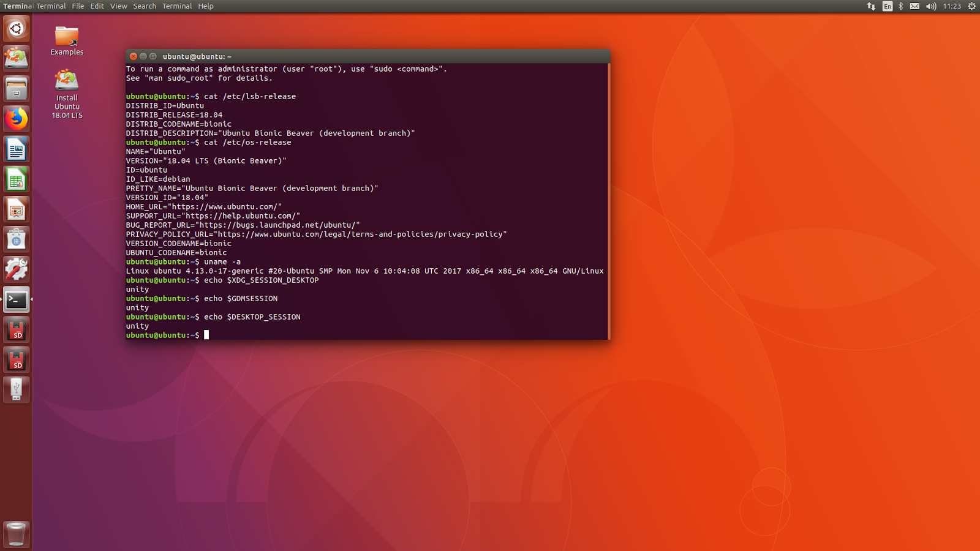Click the line DISTRIB_CODENAME=bionic
980x551 pixels.
(x=178, y=124)
